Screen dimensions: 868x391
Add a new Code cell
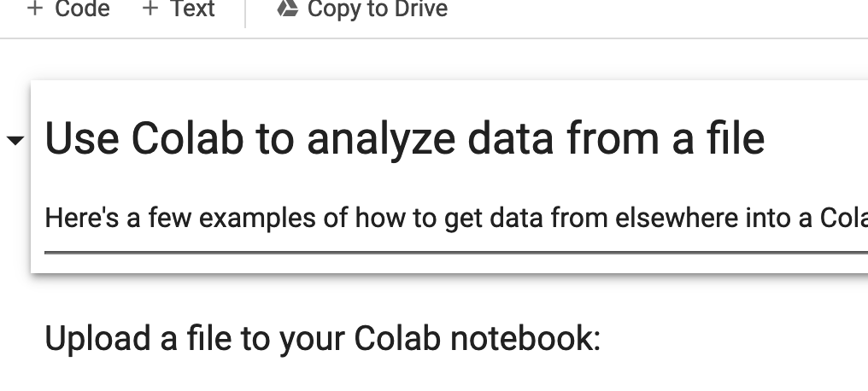pos(68,9)
